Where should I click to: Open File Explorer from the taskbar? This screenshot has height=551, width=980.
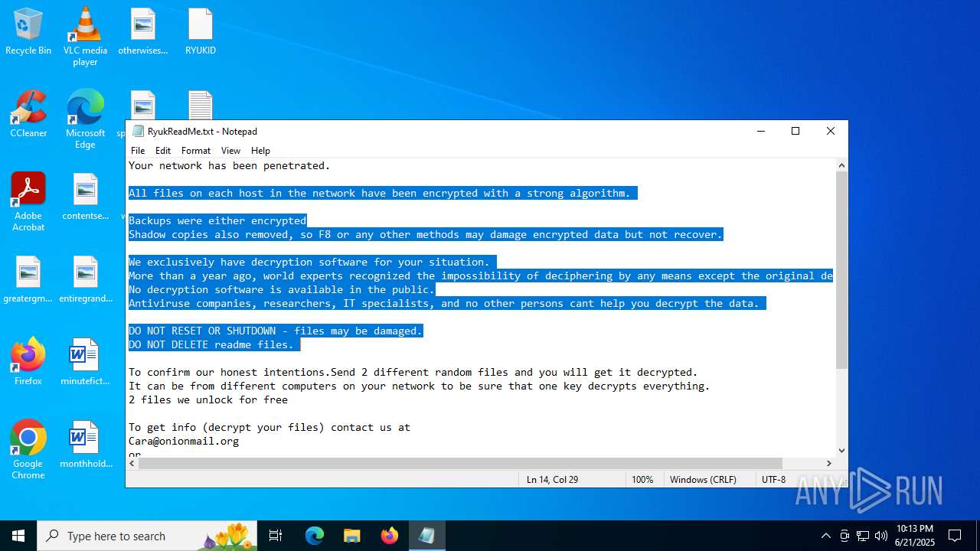(351, 536)
